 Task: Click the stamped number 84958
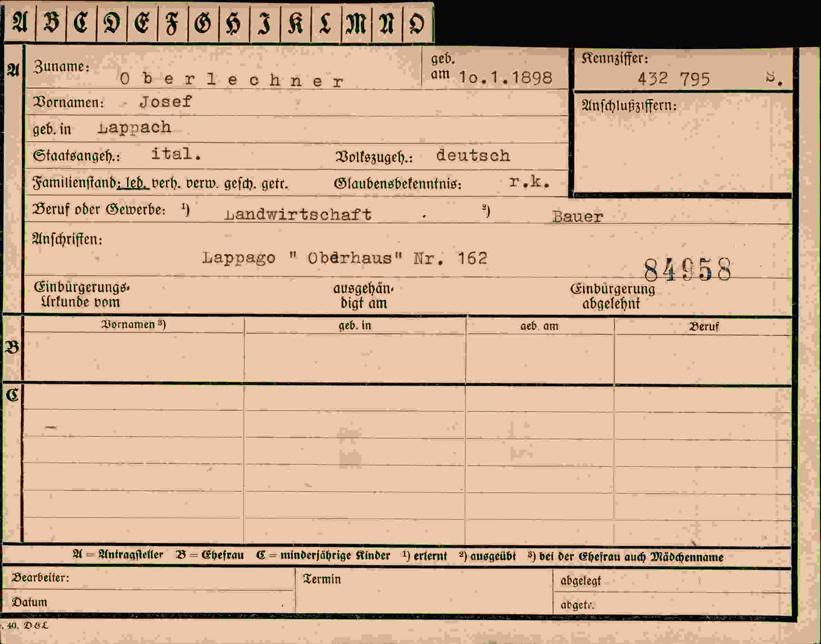[x=688, y=270]
